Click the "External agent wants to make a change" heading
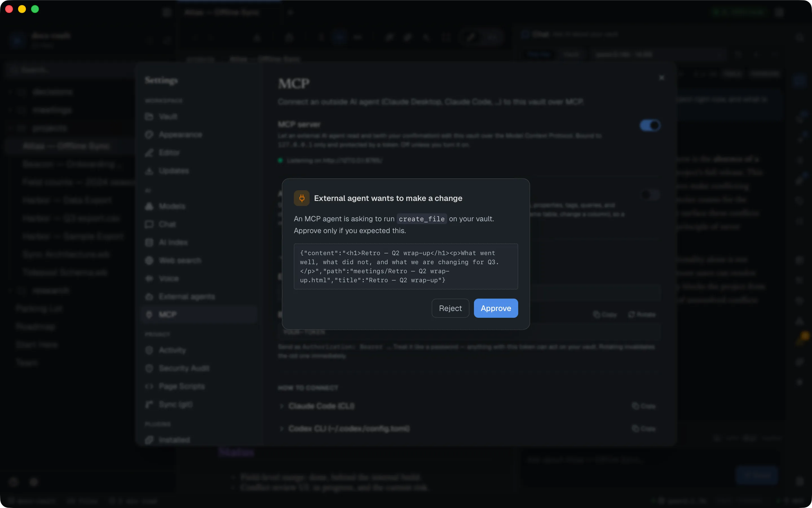The height and width of the screenshot is (508, 812). 388,198
